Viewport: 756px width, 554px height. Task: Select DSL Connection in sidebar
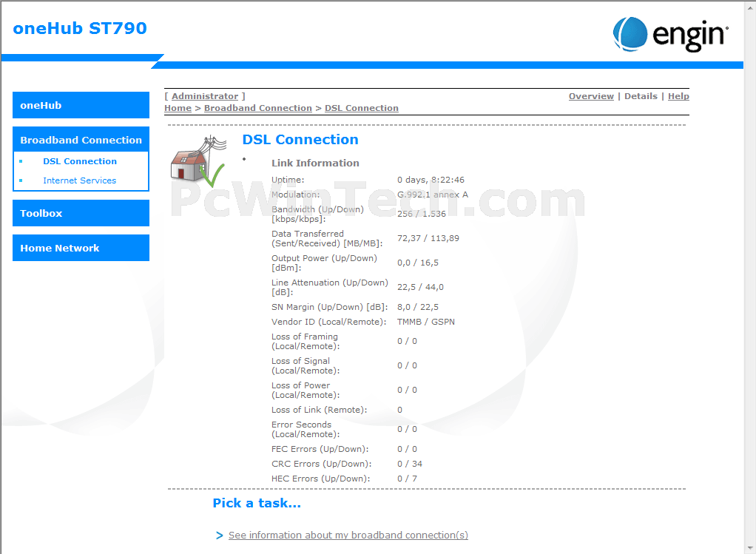pos(80,161)
